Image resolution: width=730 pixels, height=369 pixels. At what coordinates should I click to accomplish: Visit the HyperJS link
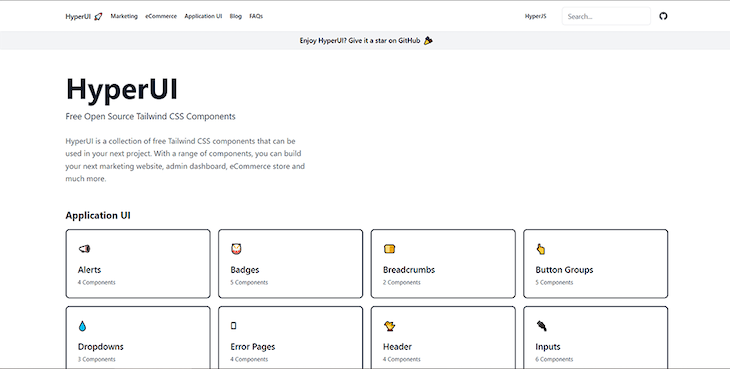[535, 16]
